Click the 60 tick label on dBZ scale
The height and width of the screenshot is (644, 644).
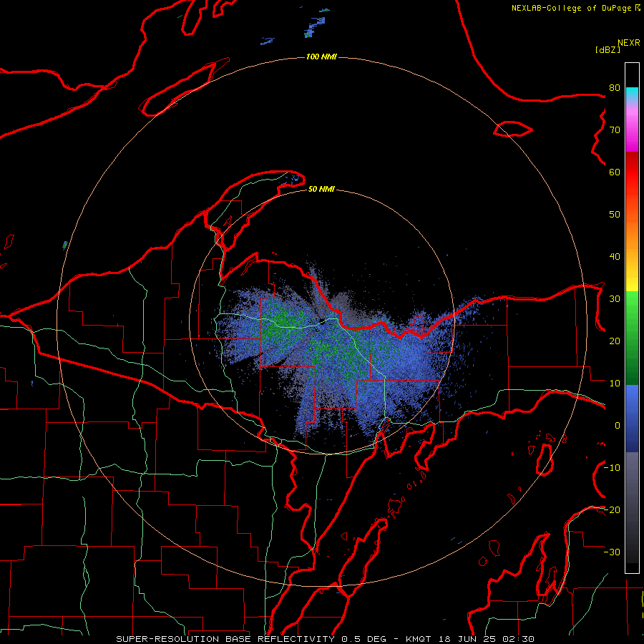(x=615, y=172)
